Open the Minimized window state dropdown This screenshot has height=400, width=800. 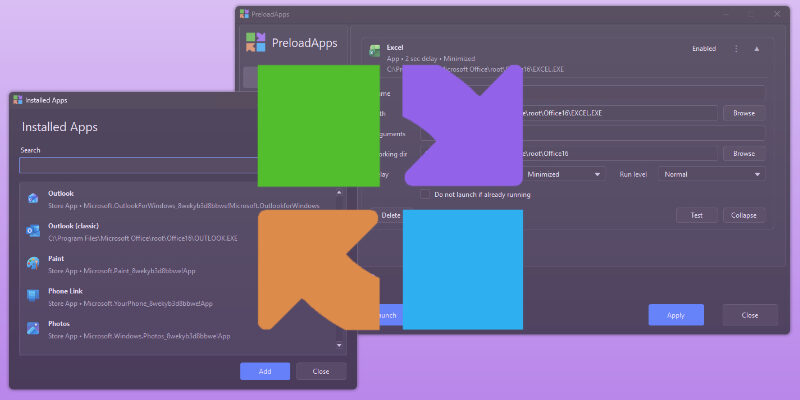(563, 174)
